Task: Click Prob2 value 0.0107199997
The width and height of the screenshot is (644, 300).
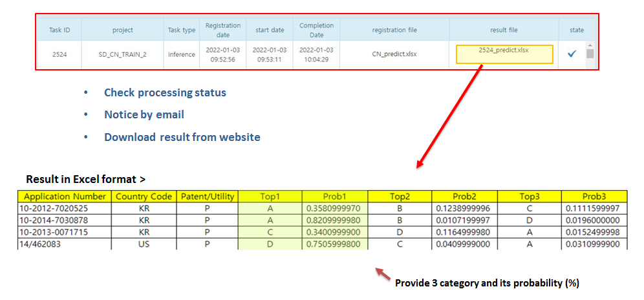Action: [464, 220]
